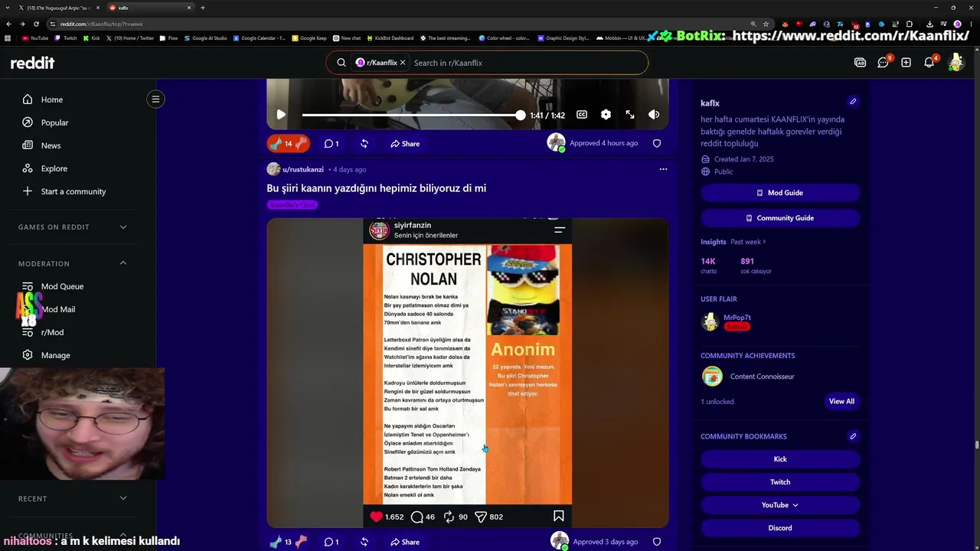Open the Christopher Nolan poem image
This screenshot has height=551, width=980.
[467, 373]
